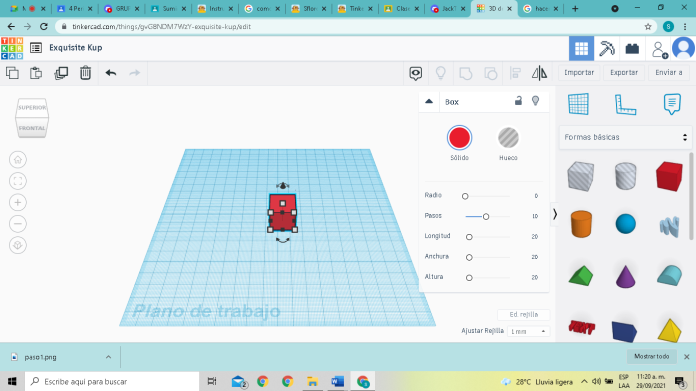Copy the selected shape

point(12,73)
